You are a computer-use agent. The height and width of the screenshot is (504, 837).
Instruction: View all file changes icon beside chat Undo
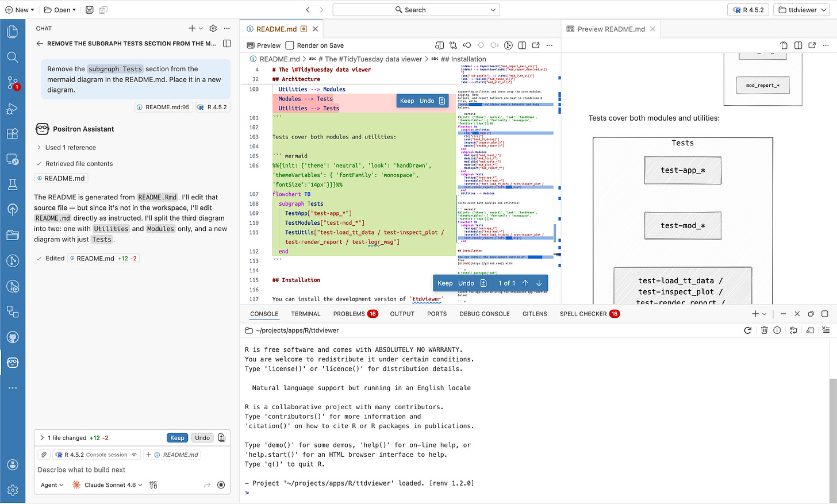tap(222, 438)
